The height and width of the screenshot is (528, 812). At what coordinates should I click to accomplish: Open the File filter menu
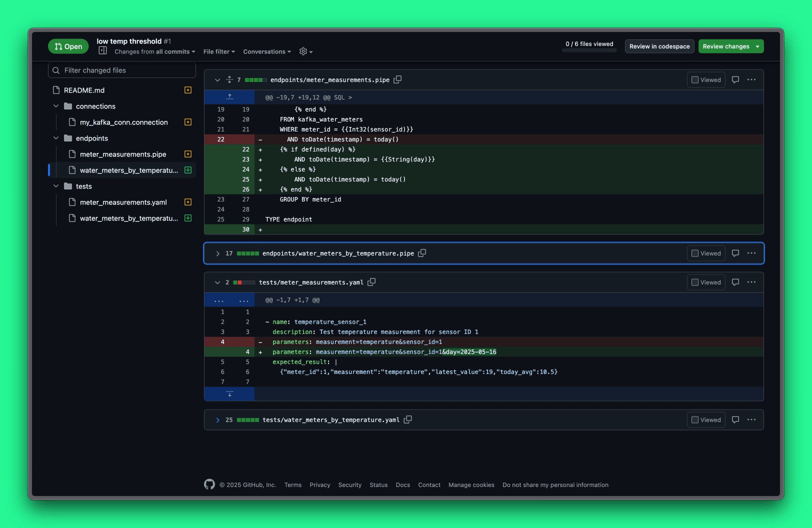tap(219, 51)
